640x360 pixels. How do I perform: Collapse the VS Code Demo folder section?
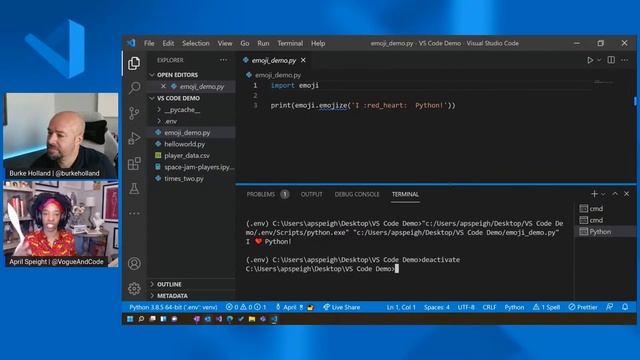click(191, 98)
